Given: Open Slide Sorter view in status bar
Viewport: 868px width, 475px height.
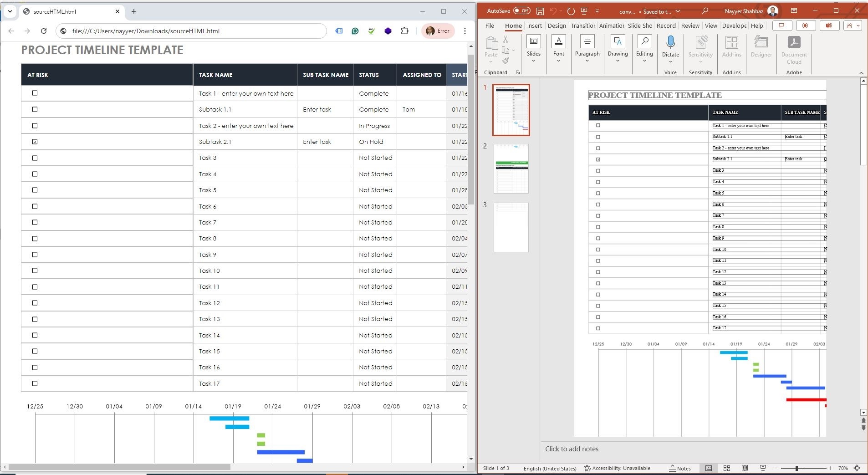Looking at the screenshot, I should [x=727, y=468].
